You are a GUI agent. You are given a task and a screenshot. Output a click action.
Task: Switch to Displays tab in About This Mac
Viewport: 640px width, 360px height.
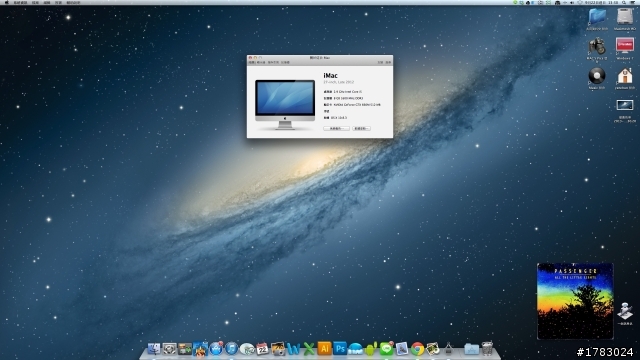pos(261,62)
